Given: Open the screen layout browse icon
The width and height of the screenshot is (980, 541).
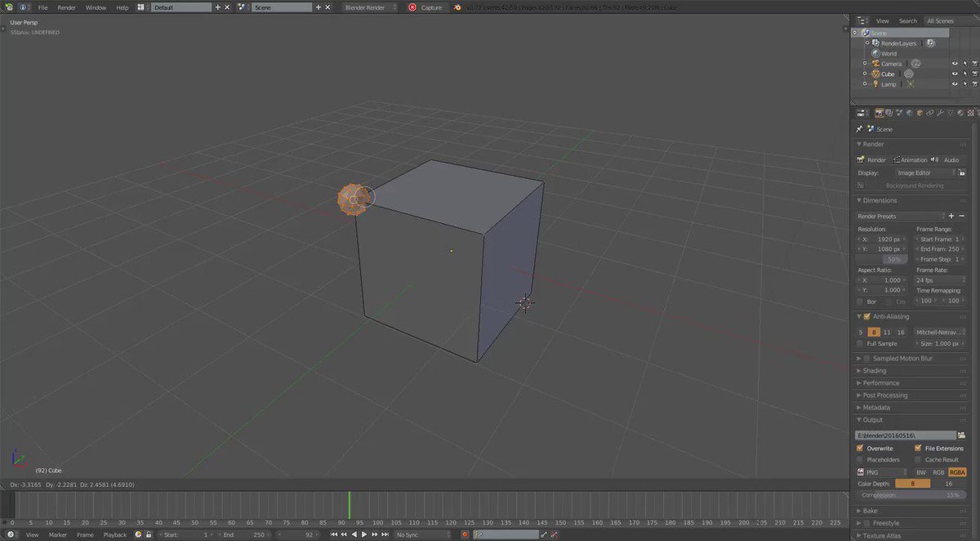Looking at the screenshot, I should 141,7.
